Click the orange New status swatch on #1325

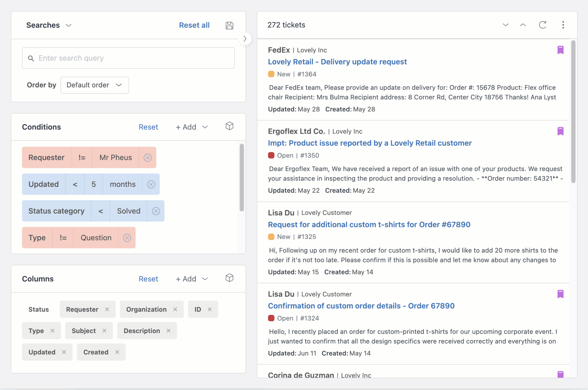[271, 237]
